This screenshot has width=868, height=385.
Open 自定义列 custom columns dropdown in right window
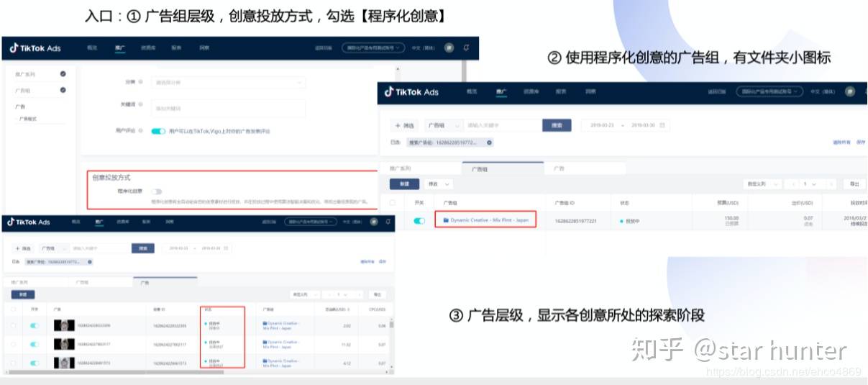pos(762,184)
